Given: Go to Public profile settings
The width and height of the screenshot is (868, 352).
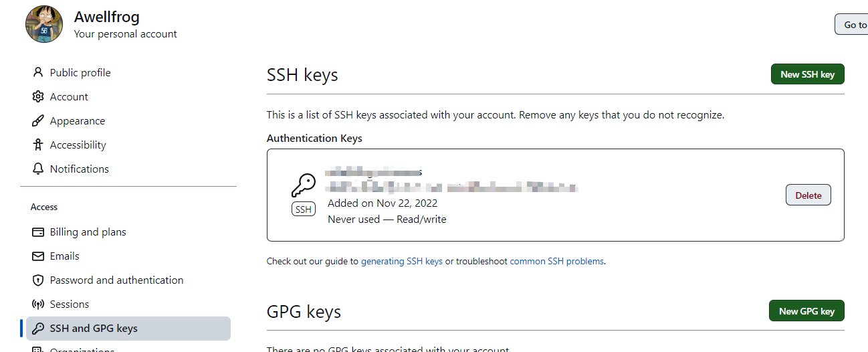Looking at the screenshot, I should coord(80,72).
